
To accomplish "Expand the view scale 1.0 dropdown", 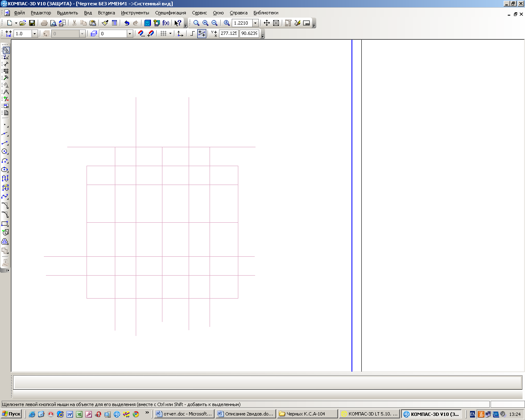I will [35, 34].
